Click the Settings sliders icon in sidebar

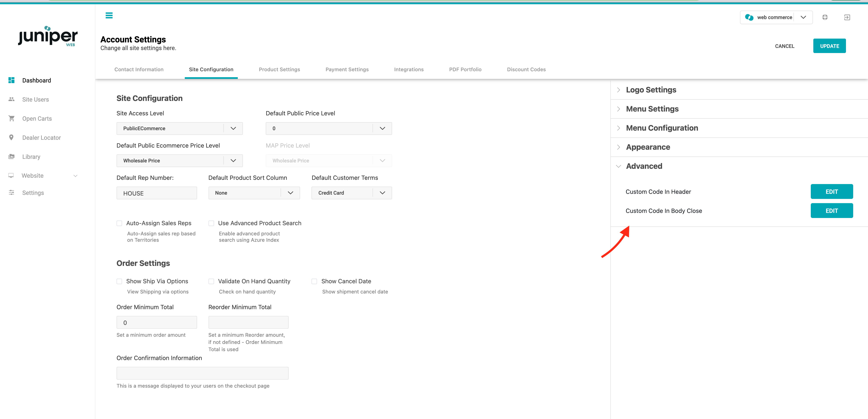tap(11, 193)
